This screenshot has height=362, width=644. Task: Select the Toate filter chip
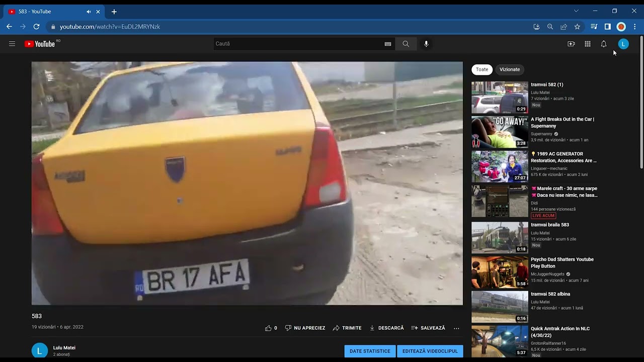[482, 69]
